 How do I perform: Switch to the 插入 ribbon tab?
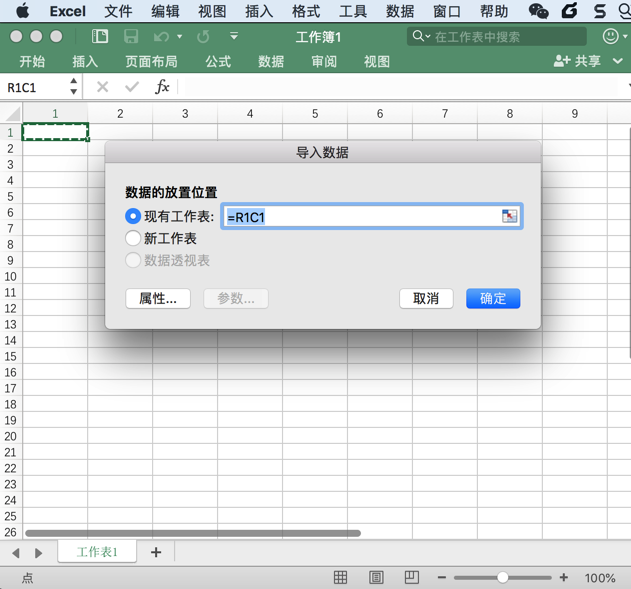pyautogui.click(x=85, y=62)
